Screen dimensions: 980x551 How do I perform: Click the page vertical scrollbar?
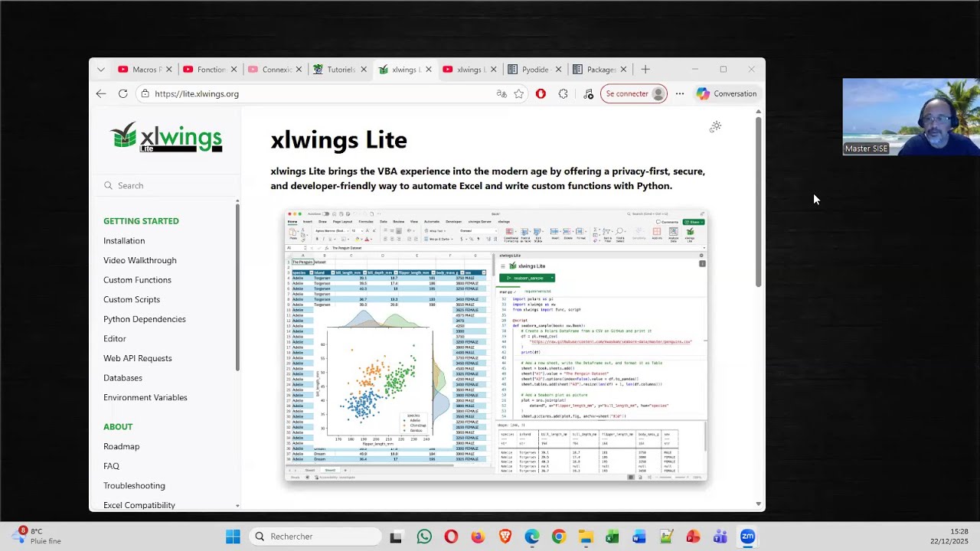point(759,203)
